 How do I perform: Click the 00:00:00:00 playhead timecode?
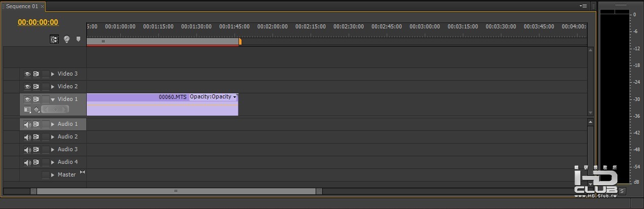[38, 22]
